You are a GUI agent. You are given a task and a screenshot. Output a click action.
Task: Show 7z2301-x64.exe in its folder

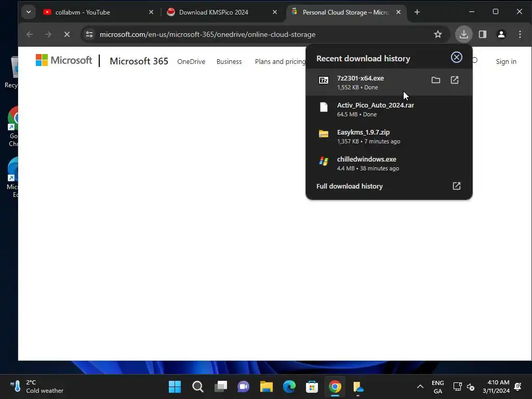tap(436, 80)
